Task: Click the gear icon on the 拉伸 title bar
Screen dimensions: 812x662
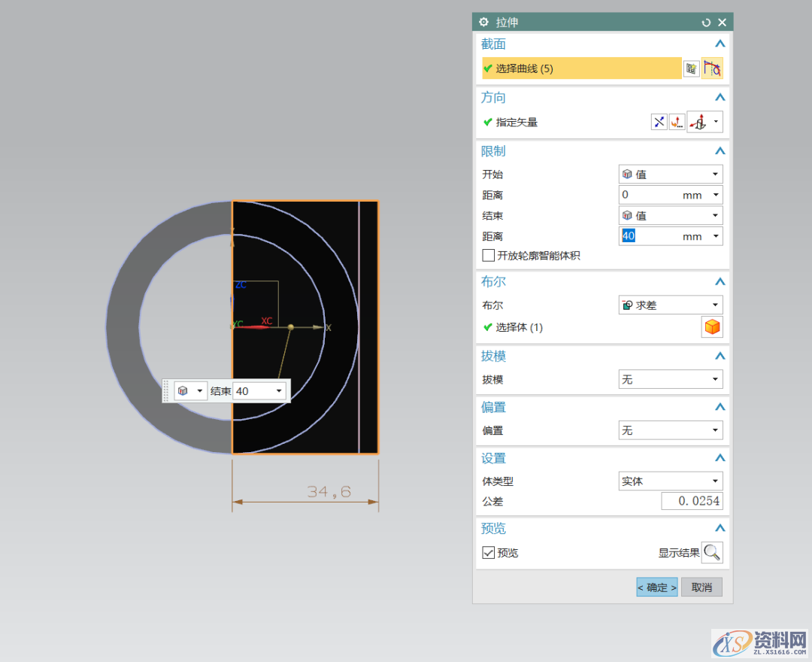Action: pos(483,22)
